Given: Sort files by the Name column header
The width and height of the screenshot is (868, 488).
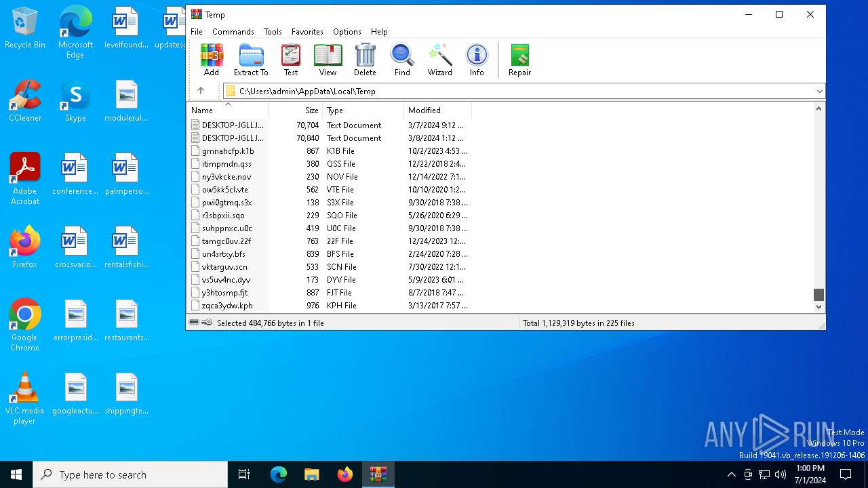Looking at the screenshot, I should 228,110.
